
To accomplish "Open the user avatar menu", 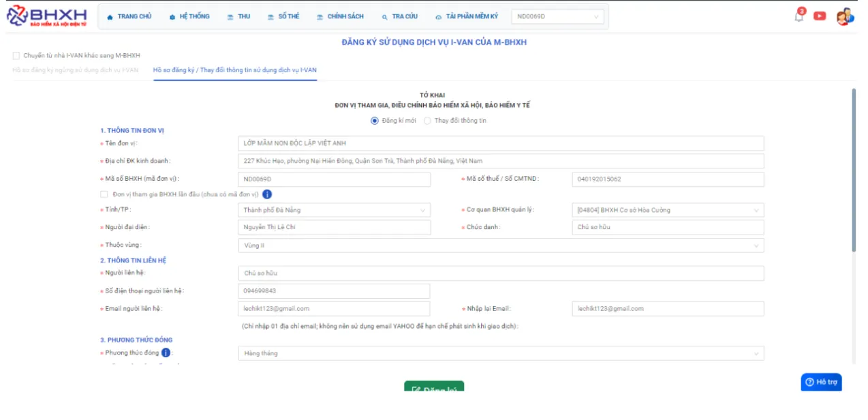I will pos(845,16).
